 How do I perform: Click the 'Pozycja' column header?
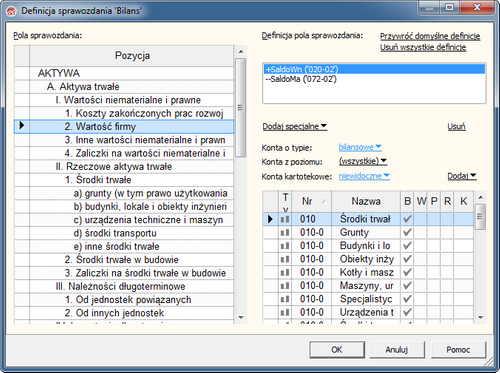click(x=132, y=56)
